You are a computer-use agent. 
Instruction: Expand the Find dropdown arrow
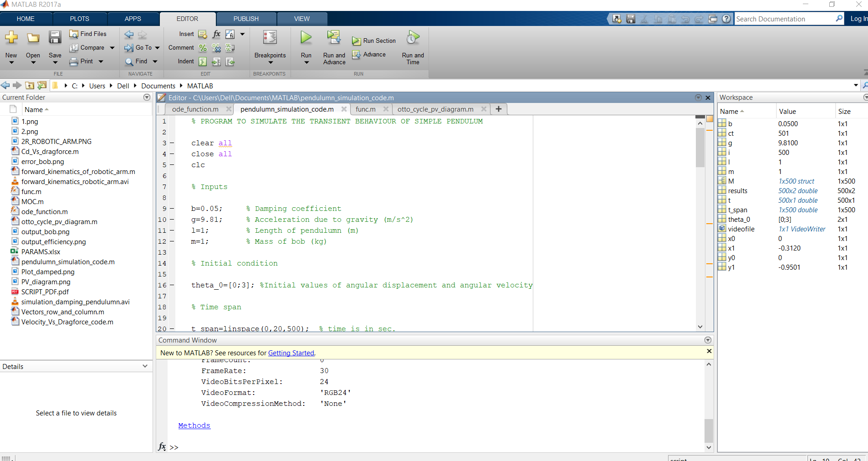pos(155,61)
